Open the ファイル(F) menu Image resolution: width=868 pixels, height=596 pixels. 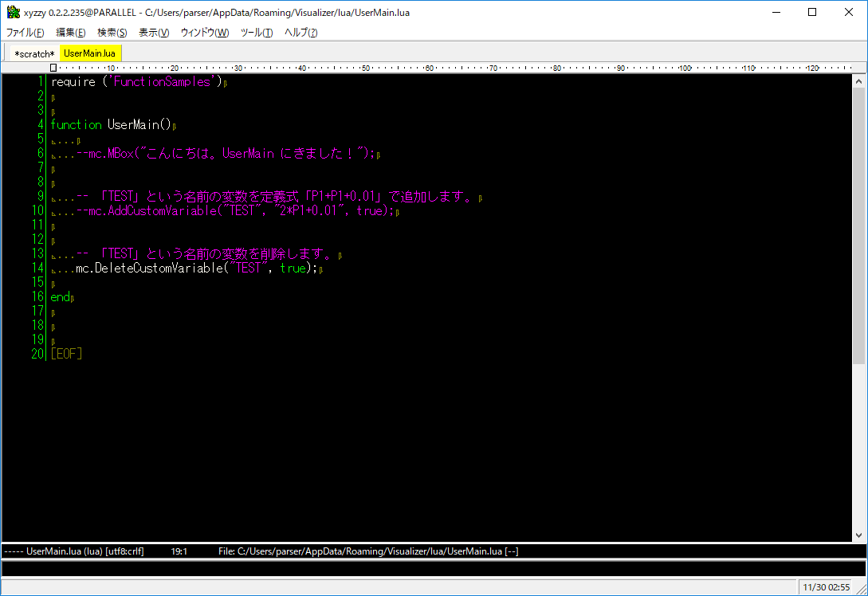26,33
